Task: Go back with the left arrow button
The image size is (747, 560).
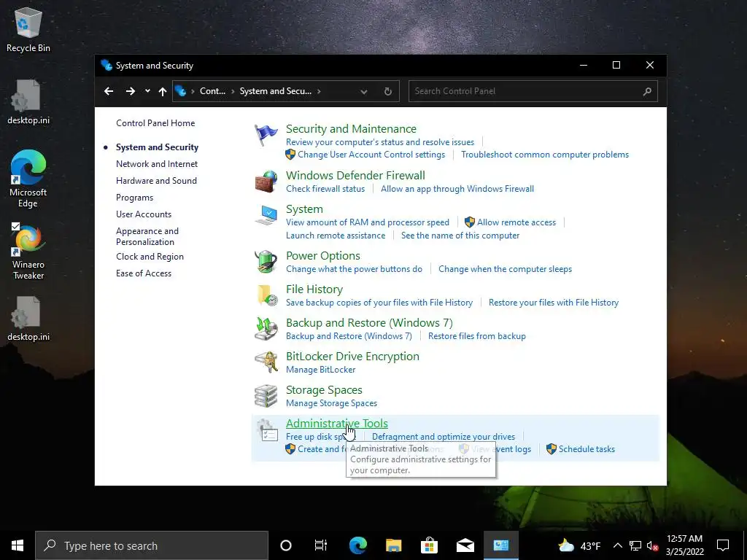Action: [x=109, y=91]
